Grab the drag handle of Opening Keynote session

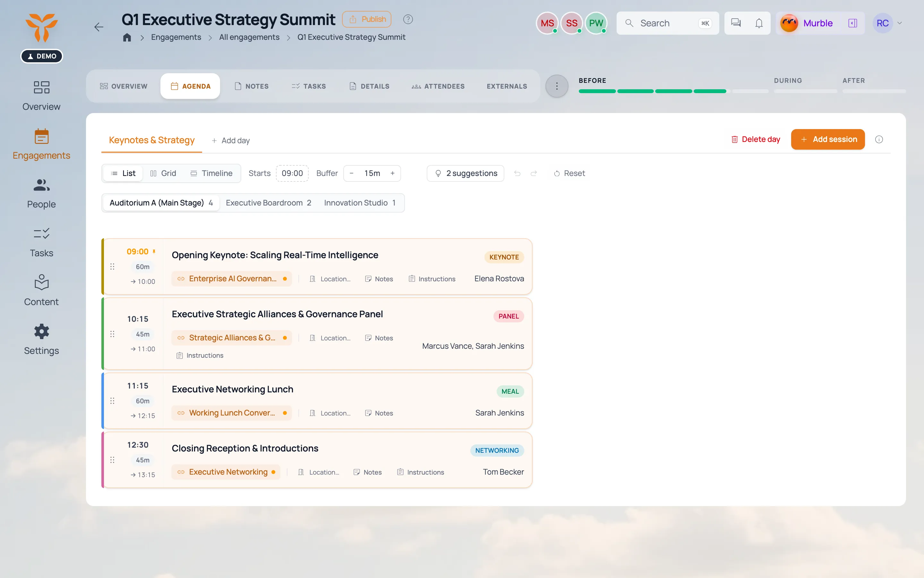[112, 267]
